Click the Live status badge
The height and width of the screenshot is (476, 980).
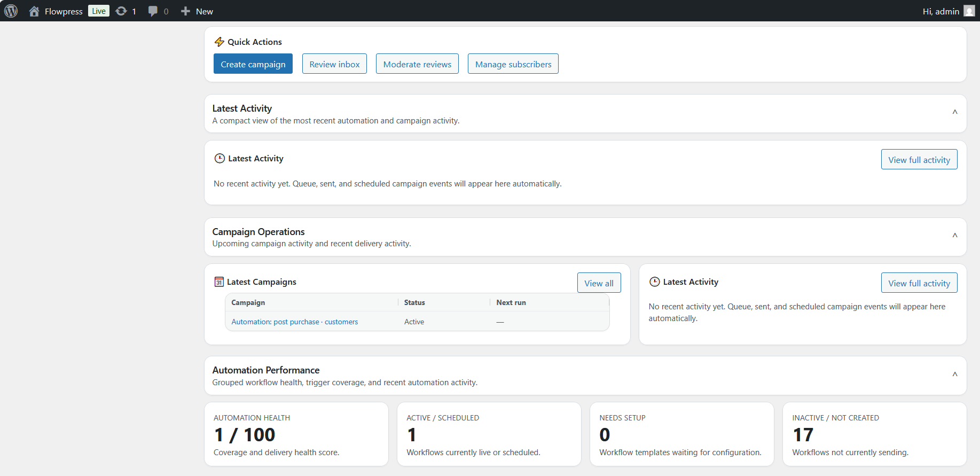99,11
